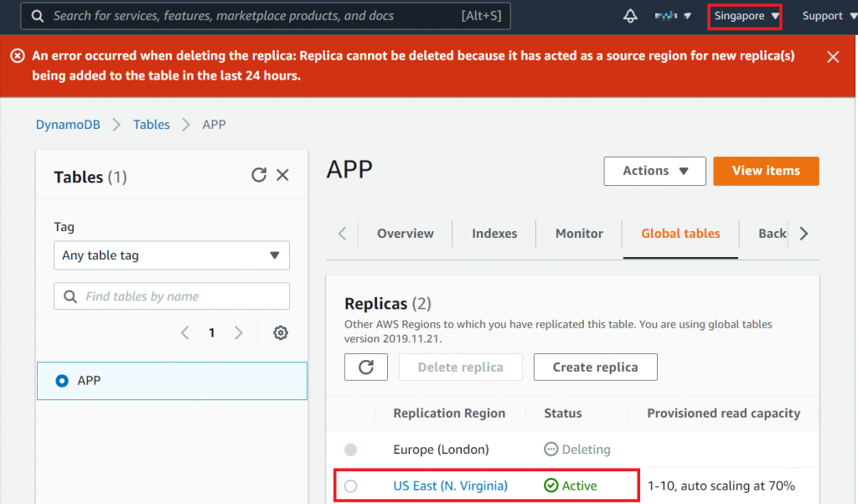Switch to the Monitor tab

tap(579, 234)
